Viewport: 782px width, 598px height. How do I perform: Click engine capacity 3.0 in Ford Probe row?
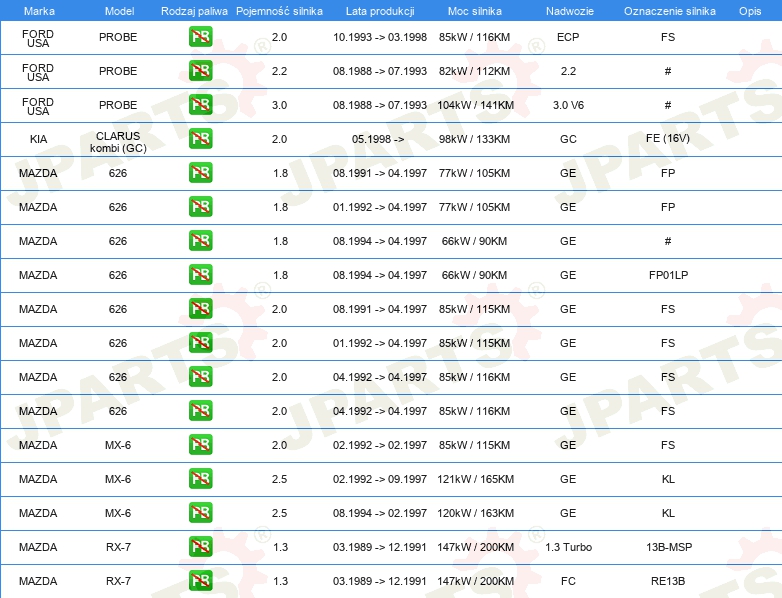(279, 105)
